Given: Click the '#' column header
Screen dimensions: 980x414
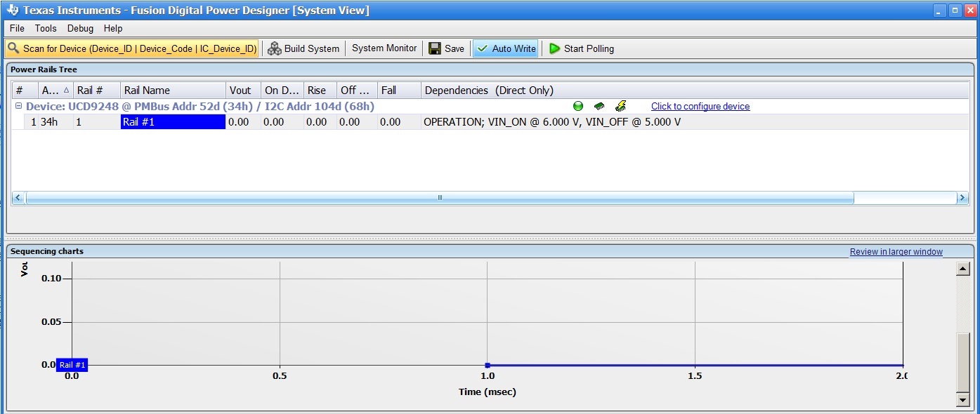Looking at the screenshot, I should (x=25, y=90).
